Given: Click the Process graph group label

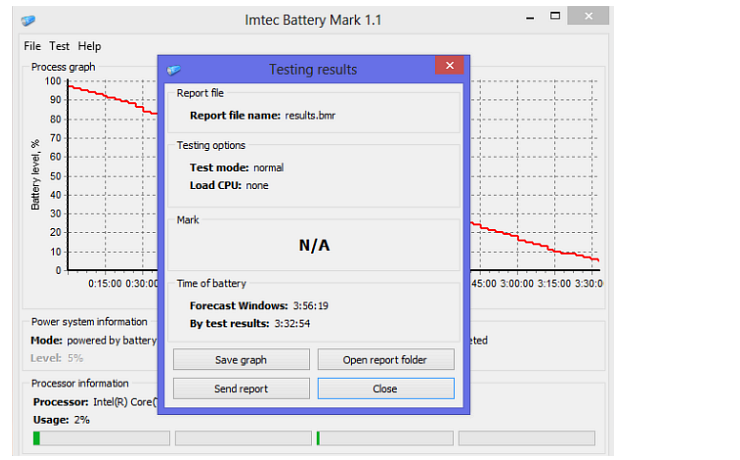Looking at the screenshot, I should click(x=63, y=67).
